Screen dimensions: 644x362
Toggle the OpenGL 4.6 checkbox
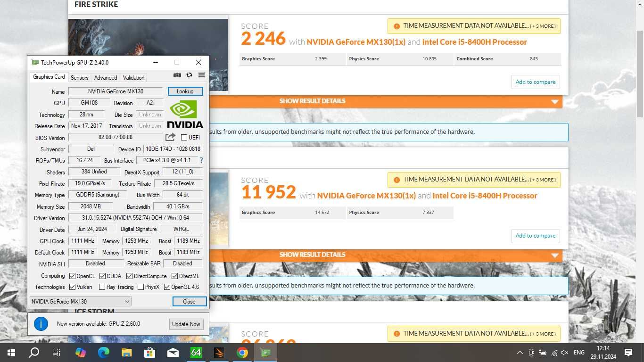pos(167,287)
